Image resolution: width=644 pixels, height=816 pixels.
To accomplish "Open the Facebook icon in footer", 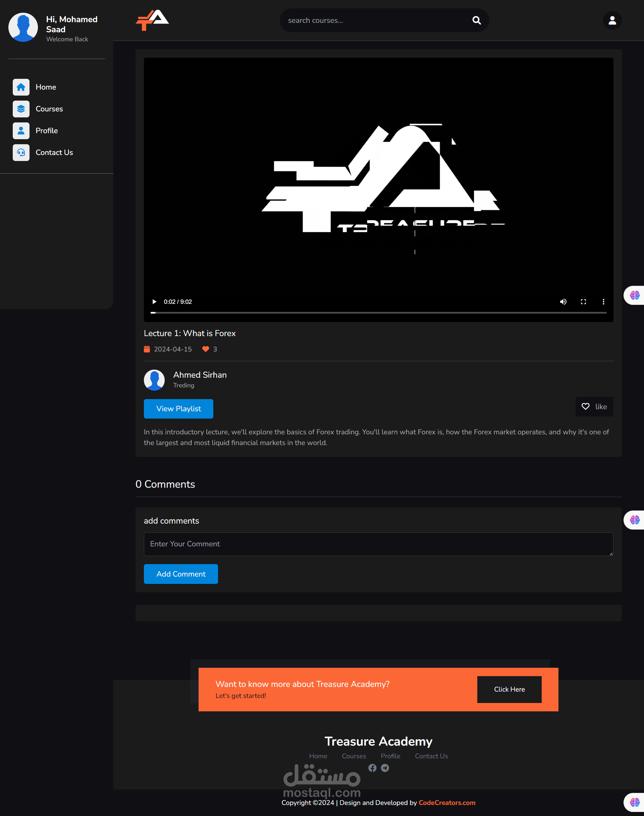I will (x=372, y=768).
